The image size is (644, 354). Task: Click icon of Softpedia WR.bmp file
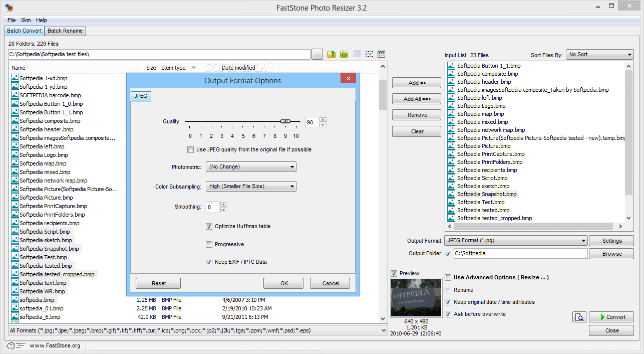[x=15, y=291]
